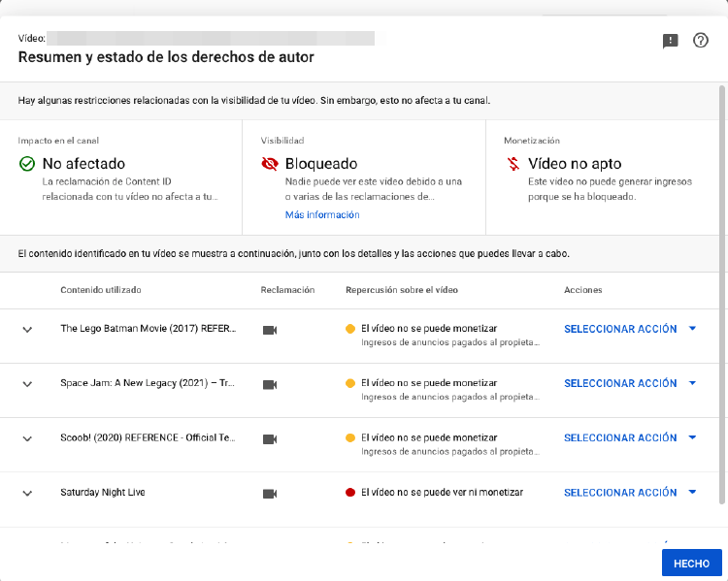Click the blocked eye icon beside Bloqueado
The height and width of the screenshot is (581, 728).
(x=270, y=164)
